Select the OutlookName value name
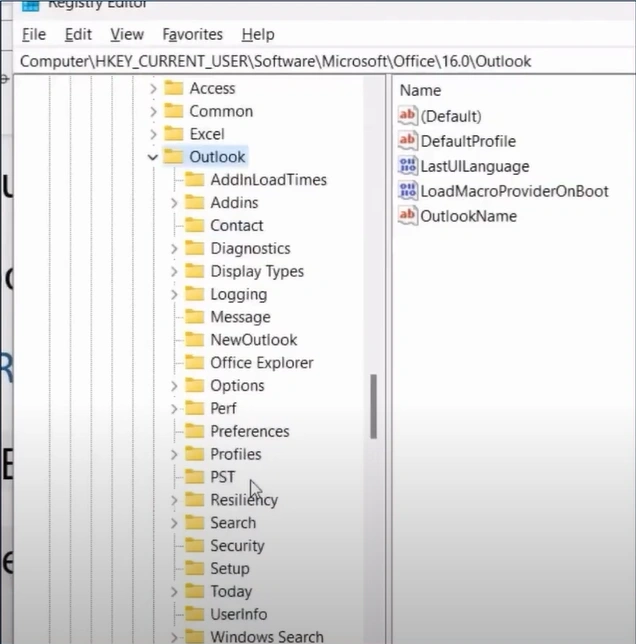Viewport: 636px width, 644px height. click(x=468, y=216)
